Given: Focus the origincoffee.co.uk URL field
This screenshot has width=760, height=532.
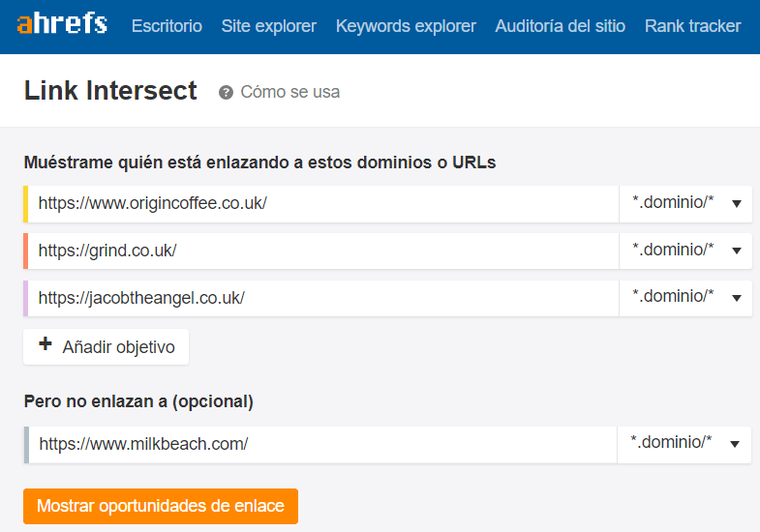Looking at the screenshot, I should [323, 204].
